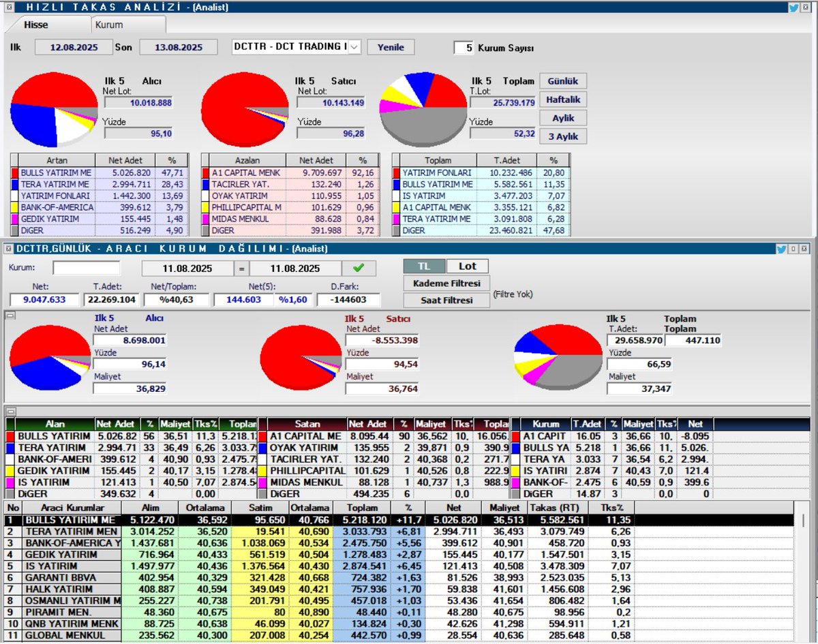Switch display to TL mode
This screenshot has width=818, height=644.
[424, 266]
